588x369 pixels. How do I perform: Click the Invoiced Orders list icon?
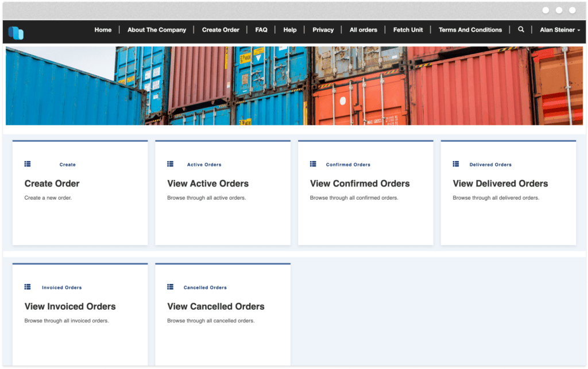click(28, 286)
